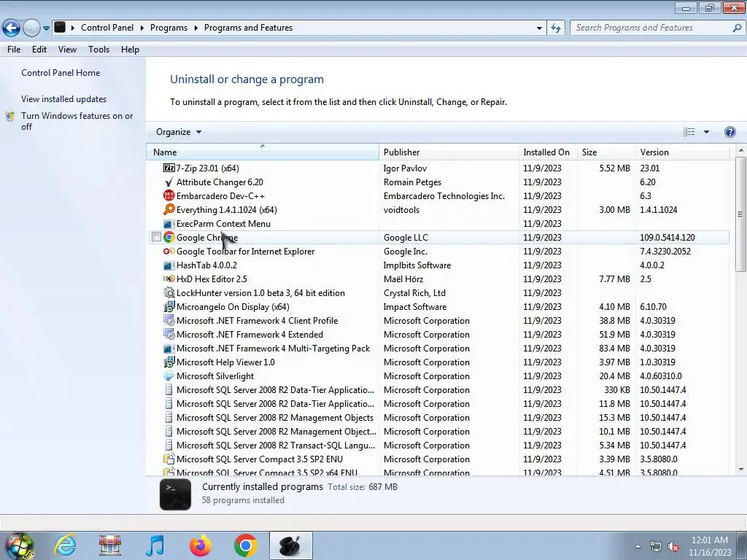The image size is (747, 560).
Task: Open View installed updates link
Action: [x=64, y=99]
